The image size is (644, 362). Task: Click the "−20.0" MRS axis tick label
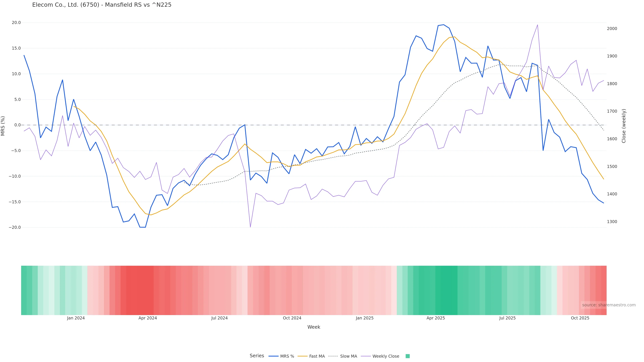click(15, 227)
